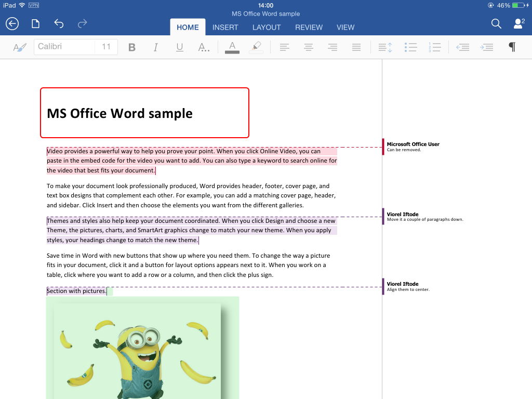Open the font size 11 box

coord(106,47)
